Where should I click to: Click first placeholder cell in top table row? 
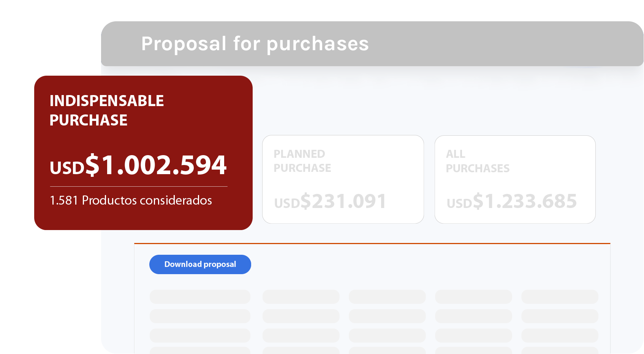pos(200,297)
